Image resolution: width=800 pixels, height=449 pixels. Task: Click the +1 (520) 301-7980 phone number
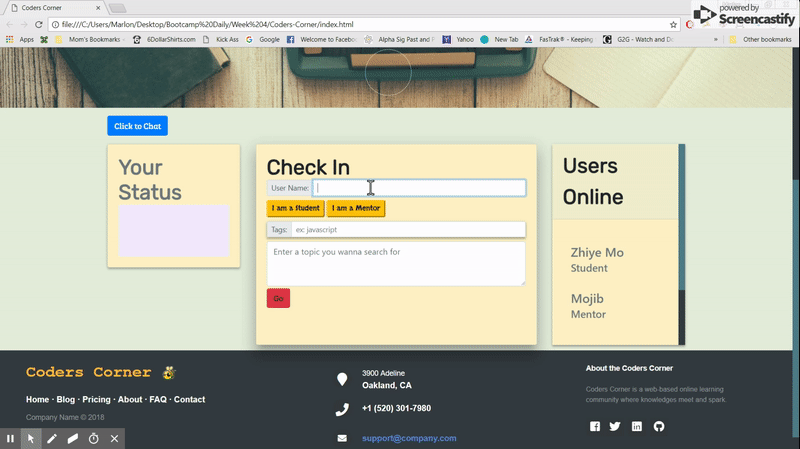tap(396, 408)
